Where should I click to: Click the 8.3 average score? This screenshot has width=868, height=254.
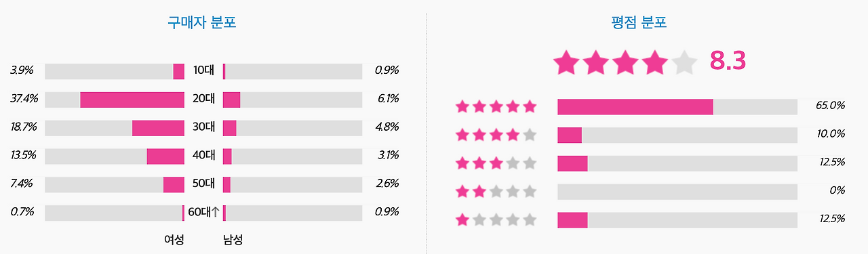click(728, 62)
